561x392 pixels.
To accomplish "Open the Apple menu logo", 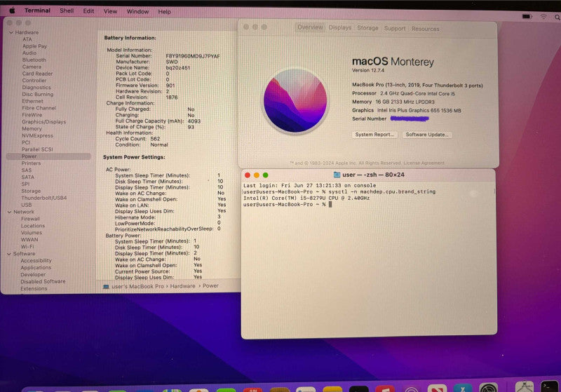I will click(x=12, y=11).
